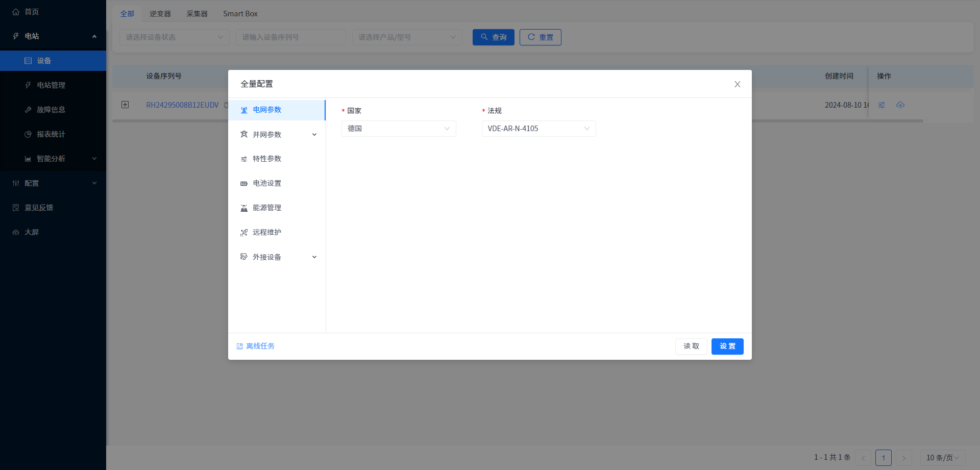This screenshot has height=470, width=980.
Task: Open the 电池设置 section
Action: coord(267,183)
